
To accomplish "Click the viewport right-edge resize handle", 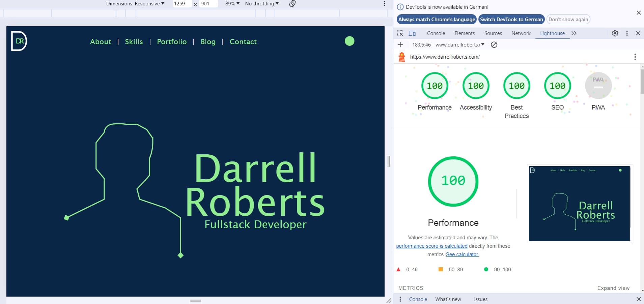I will [389, 161].
